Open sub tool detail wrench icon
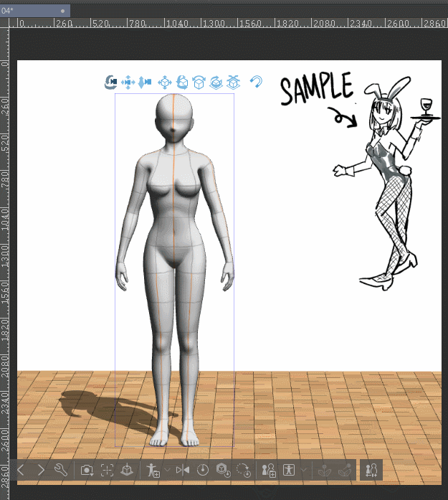This screenshot has width=448, height=500. click(60, 470)
